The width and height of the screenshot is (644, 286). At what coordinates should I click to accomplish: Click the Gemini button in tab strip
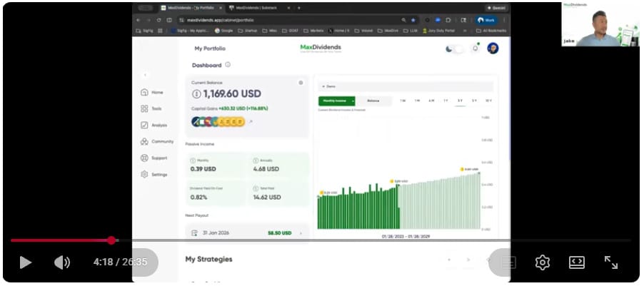[496, 8]
